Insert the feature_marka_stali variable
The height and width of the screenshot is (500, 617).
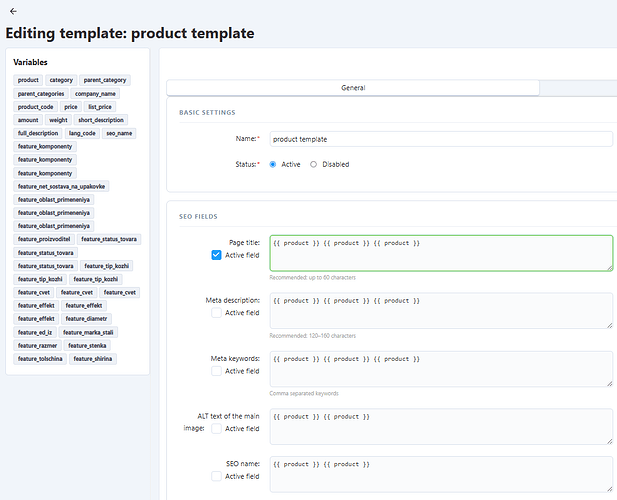(88, 332)
